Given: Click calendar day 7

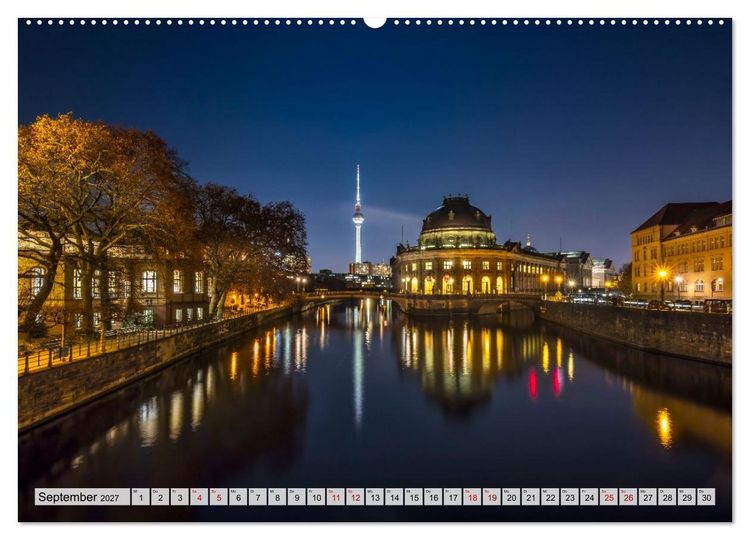Looking at the screenshot, I should pyautogui.click(x=258, y=496).
